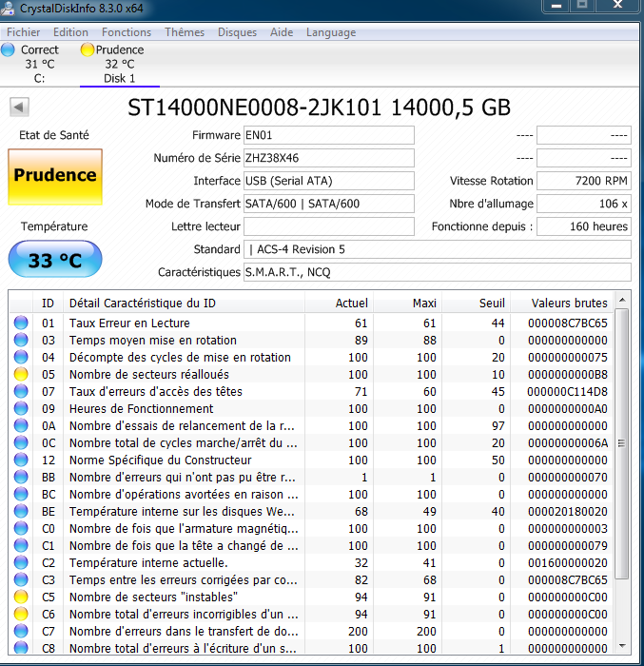Click the SMART list scrollbar down arrow
This screenshot has height=666, width=644.
622,649
